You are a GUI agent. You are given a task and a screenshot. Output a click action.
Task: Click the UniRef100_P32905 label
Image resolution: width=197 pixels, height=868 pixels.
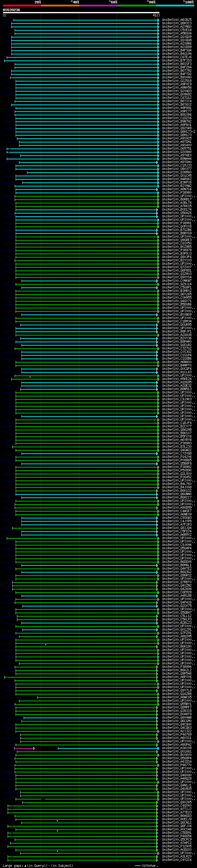(177, 846)
